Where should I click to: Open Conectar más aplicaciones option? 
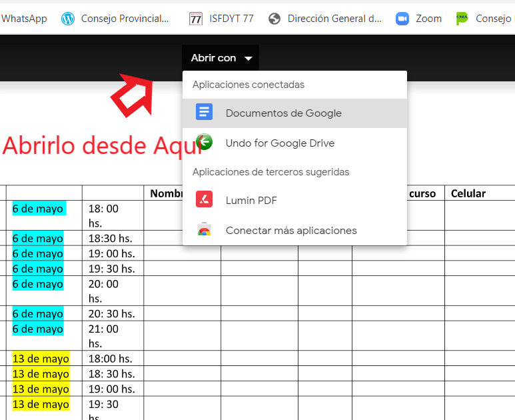tap(291, 231)
